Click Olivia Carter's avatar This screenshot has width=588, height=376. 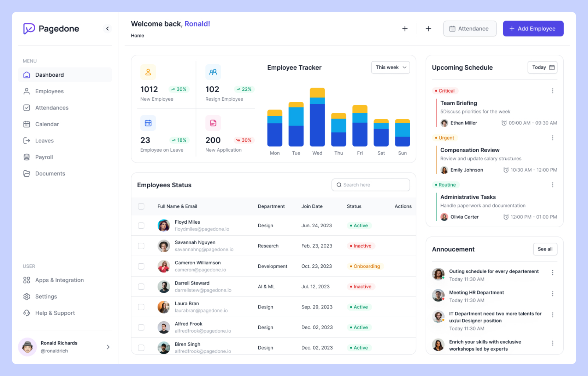(444, 217)
